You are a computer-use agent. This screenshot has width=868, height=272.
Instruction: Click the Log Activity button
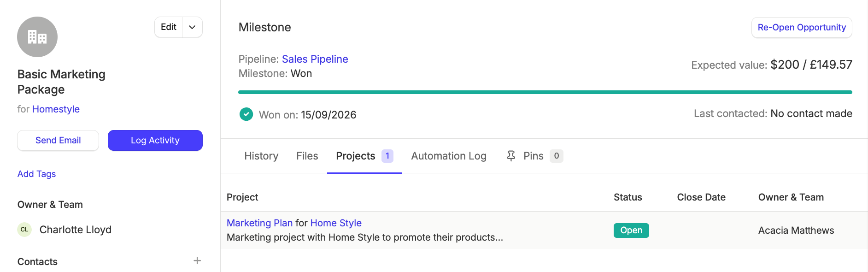click(155, 140)
